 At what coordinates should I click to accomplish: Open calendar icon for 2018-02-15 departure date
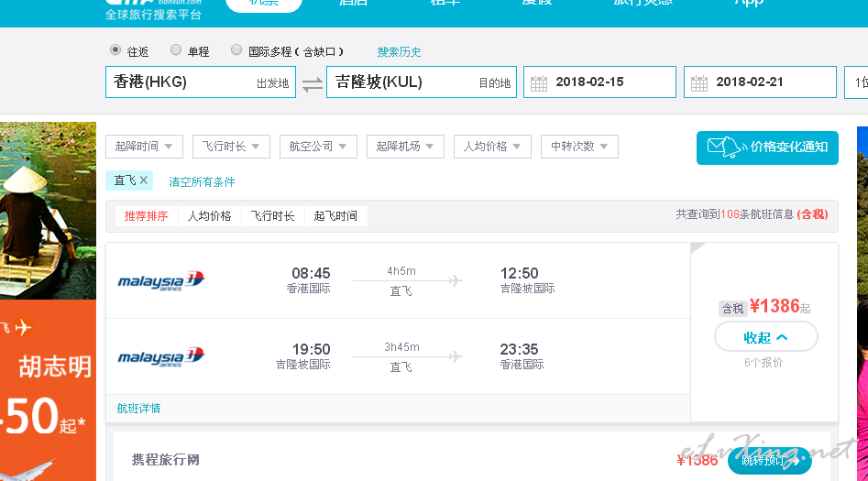[539, 83]
